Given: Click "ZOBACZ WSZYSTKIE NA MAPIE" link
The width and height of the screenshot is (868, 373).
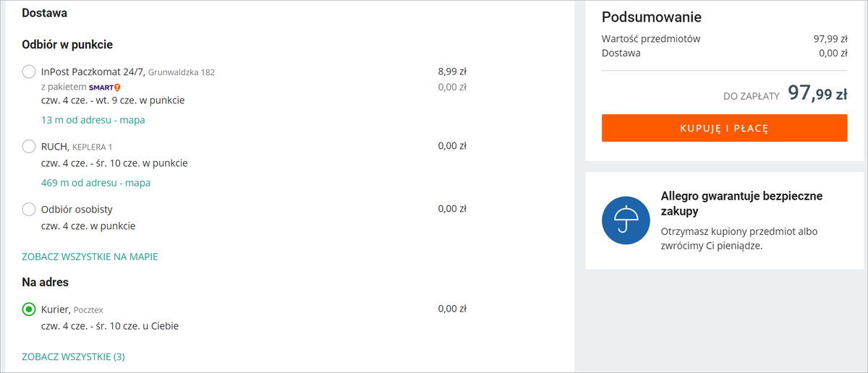Looking at the screenshot, I should pyautogui.click(x=90, y=257).
